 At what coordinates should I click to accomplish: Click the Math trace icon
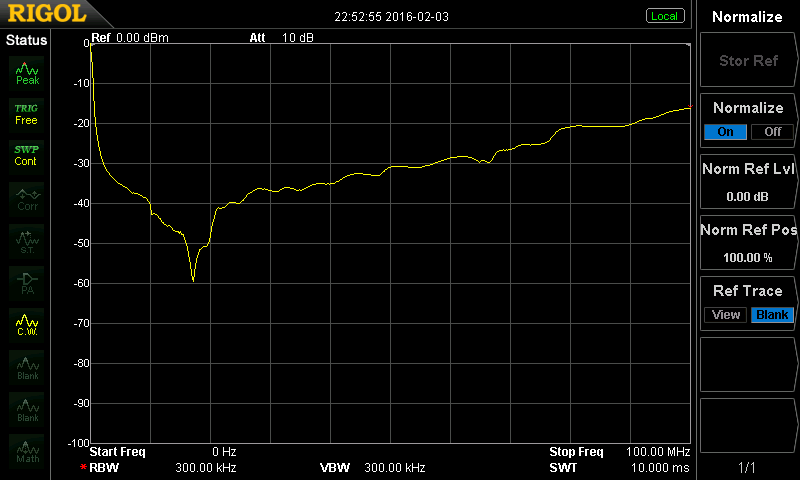[27, 451]
